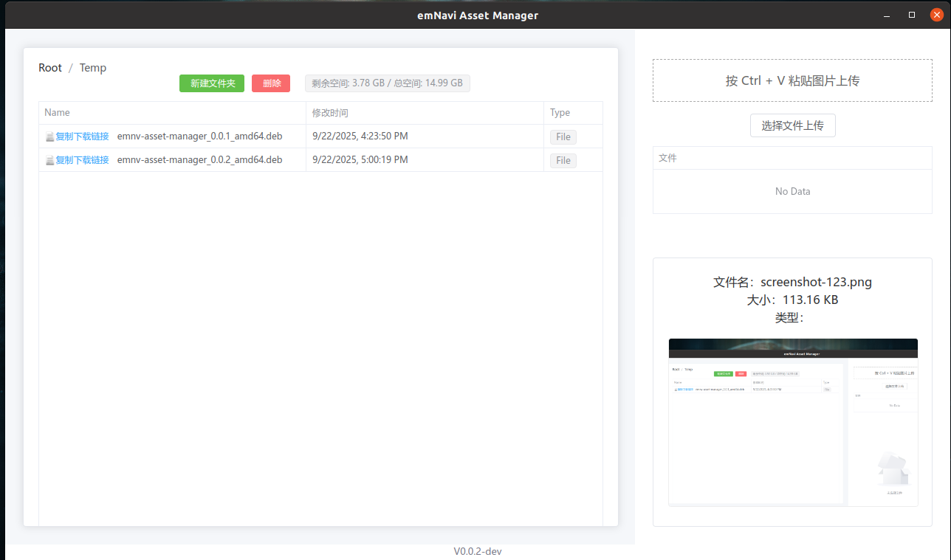
Task: Maximize the emNavi Asset Manager window
Action: [x=912, y=15]
